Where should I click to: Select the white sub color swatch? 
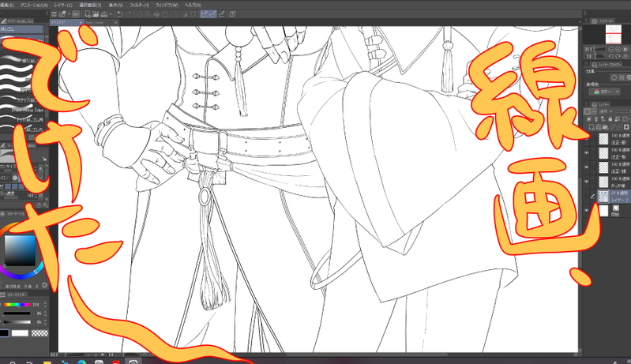point(20,333)
